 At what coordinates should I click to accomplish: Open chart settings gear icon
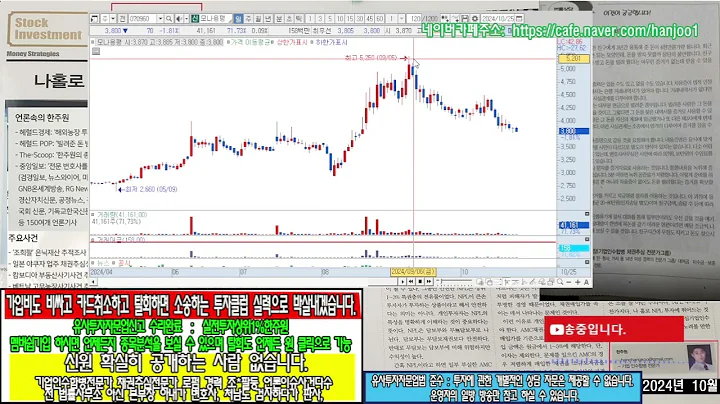click(475, 18)
